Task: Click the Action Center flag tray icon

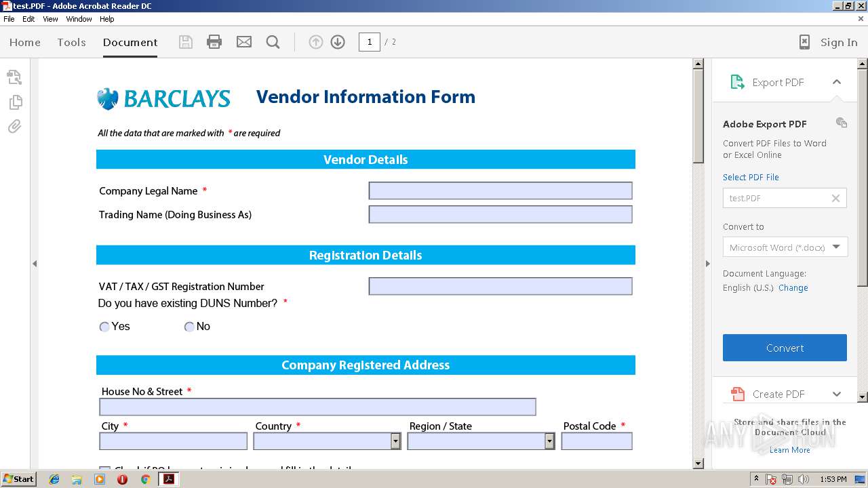Action: [x=771, y=479]
